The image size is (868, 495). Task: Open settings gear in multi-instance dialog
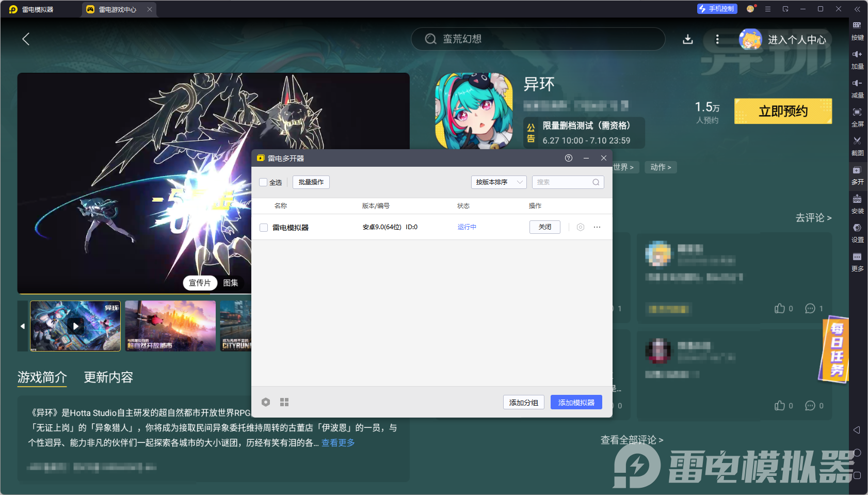click(266, 402)
